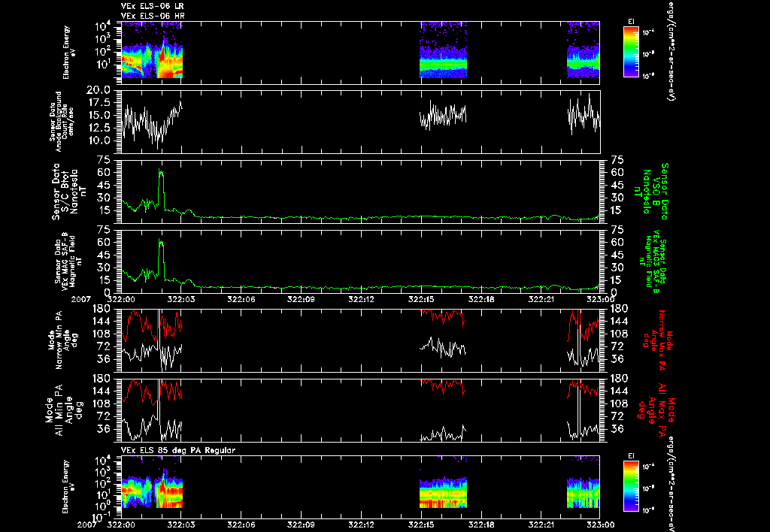The image size is (770, 532).
Task: Click the 'All Min PA Angle' axis label
Action: pyautogui.click(x=65, y=410)
